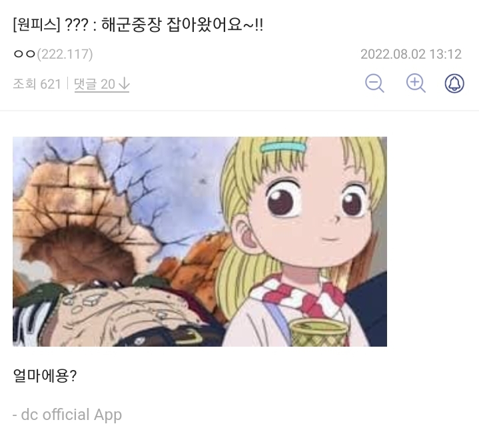Click the post timestamp 2022.08.02 13:12

tap(411, 55)
